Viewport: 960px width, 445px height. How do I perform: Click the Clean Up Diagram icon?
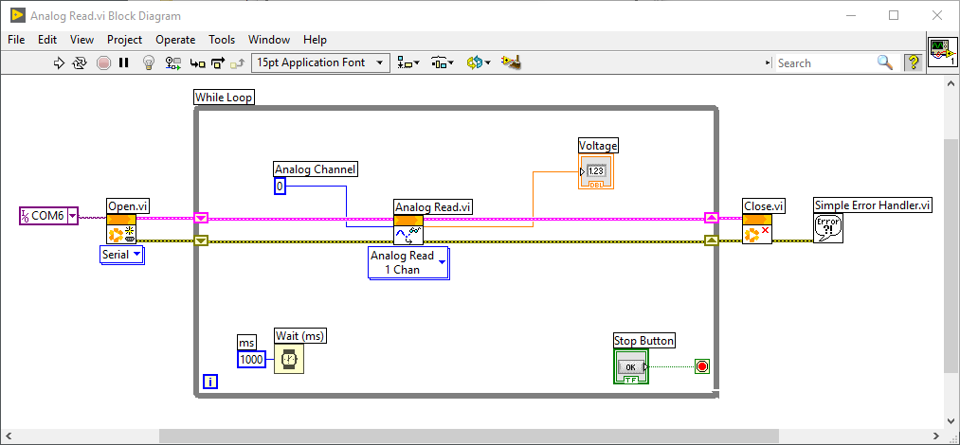pyautogui.click(x=511, y=62)
